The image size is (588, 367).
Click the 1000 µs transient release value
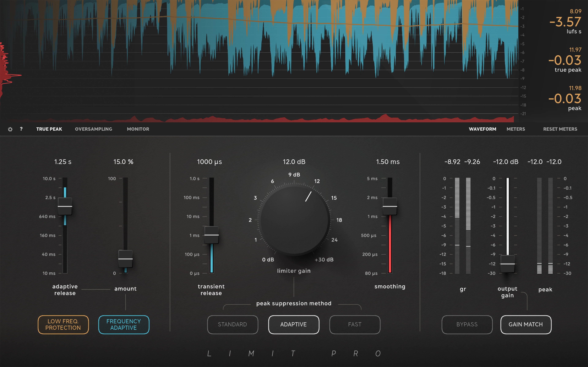(209, 162)
